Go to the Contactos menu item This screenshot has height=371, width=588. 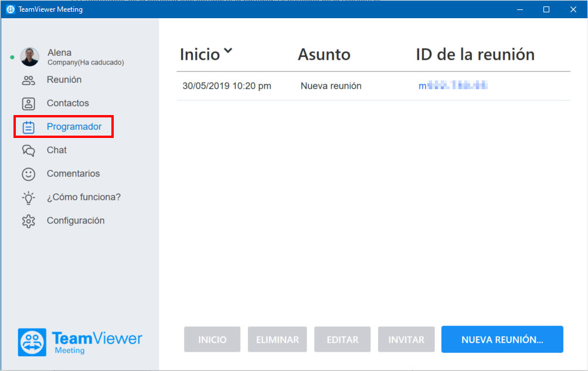68,103
